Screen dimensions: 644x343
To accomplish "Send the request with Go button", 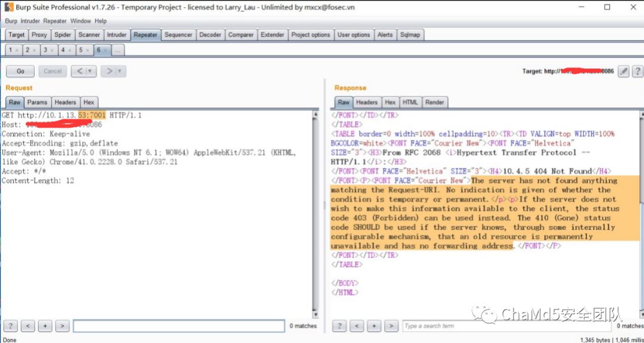I will pos(20,71).
